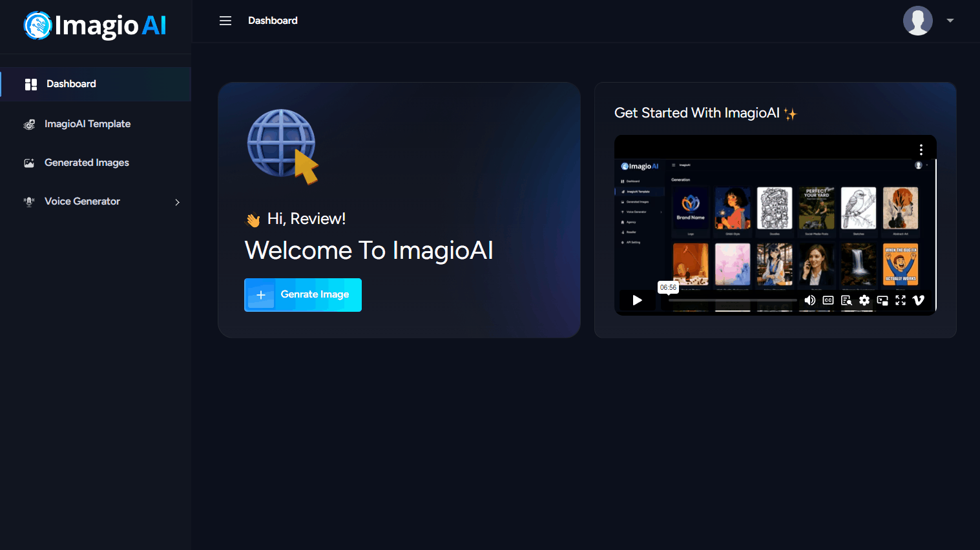Viewport: 980px width, 550px height.
Task: Click the 'Hi, Review!' greeting text
Action: point(307,219)
